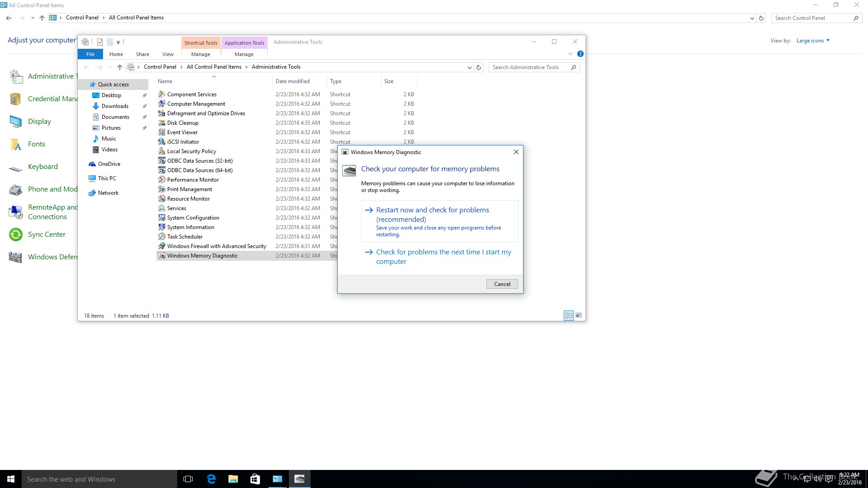
Task: Click the System Information icon
Action: point(161,227)
